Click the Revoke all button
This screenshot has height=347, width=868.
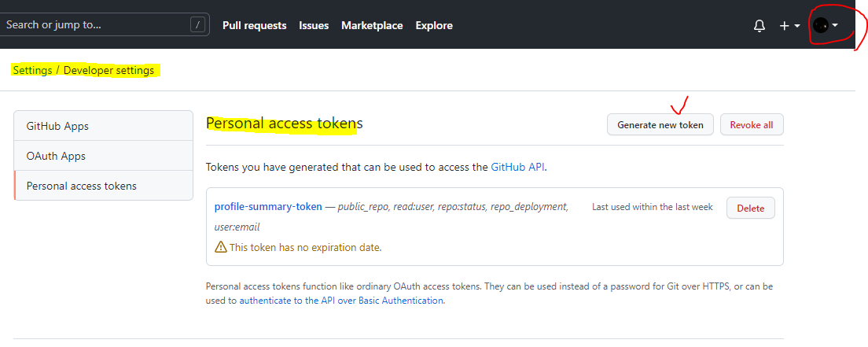[752, 125]
